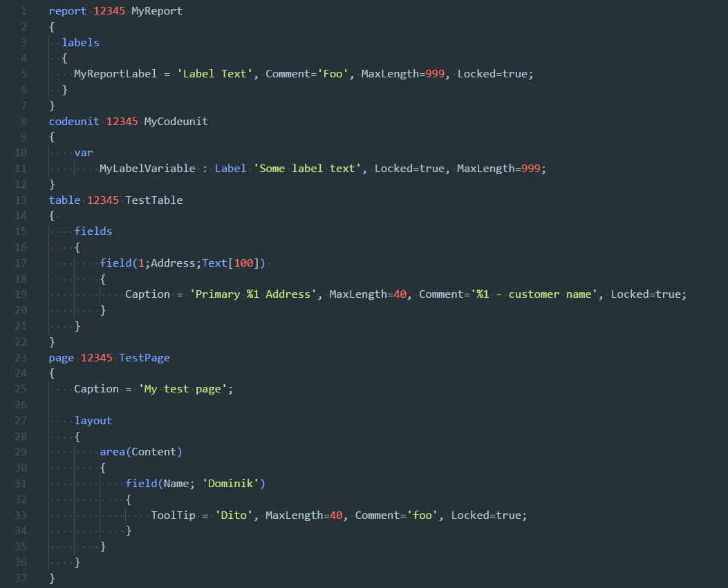Image resolution: width=728 pixels, height=588 pixels.
Task: Click the 'fields' keyword on line 15
Action: tap(93, 231)
